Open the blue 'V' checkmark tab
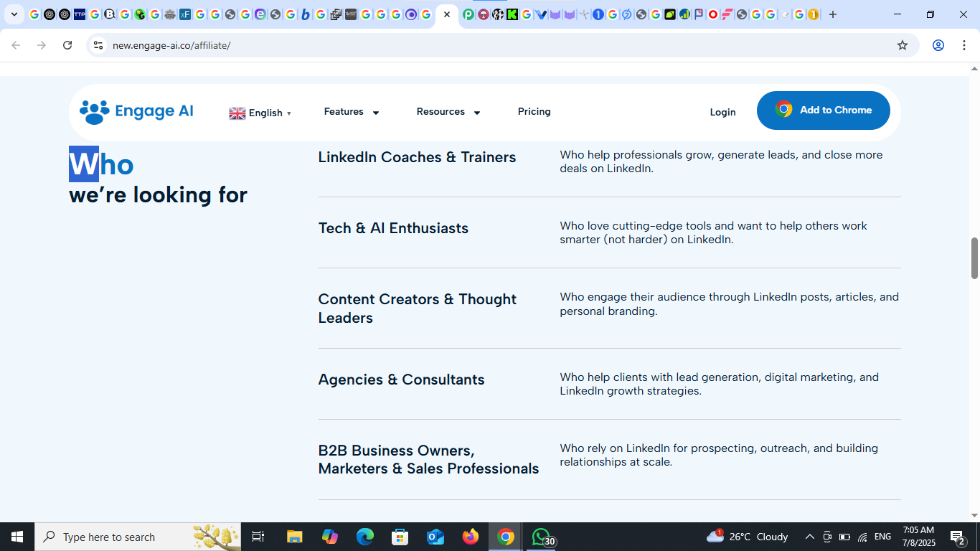Viewport: 980px width, 551px height. click(x=541, y=14)
